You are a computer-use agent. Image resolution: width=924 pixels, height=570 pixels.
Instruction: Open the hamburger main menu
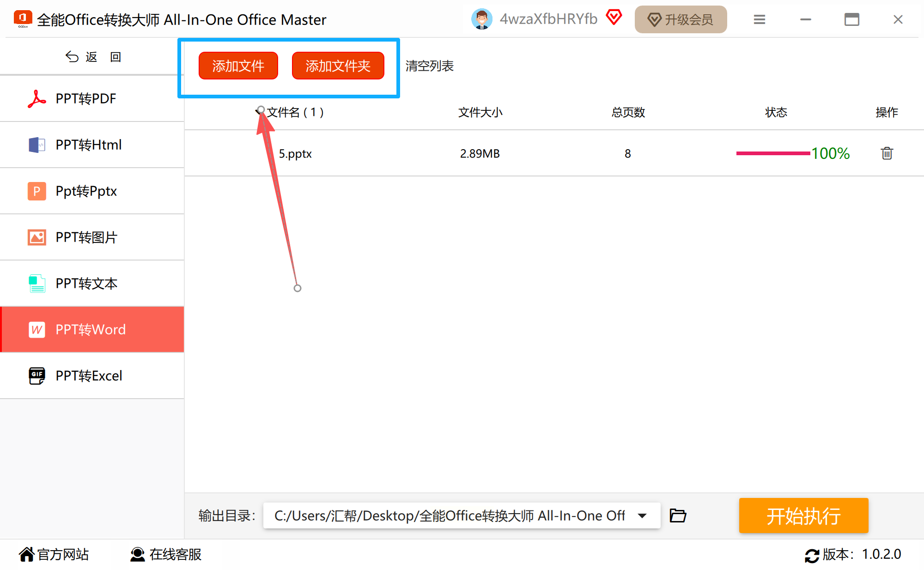click(x=759, y=19)
